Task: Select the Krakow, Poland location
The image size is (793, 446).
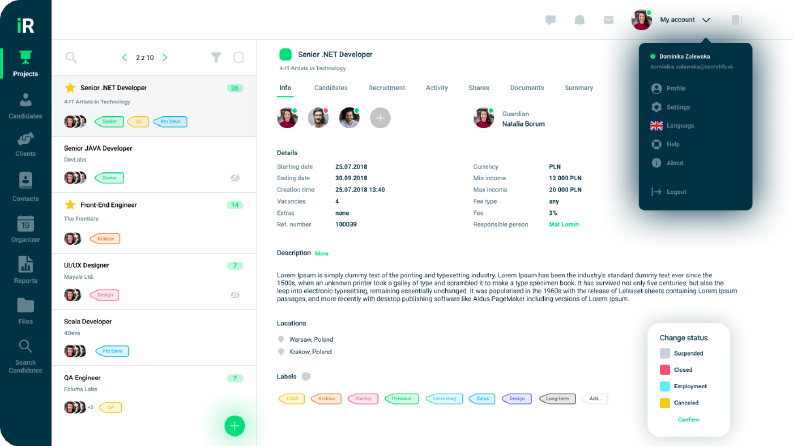Action: [x=305, y=351]
